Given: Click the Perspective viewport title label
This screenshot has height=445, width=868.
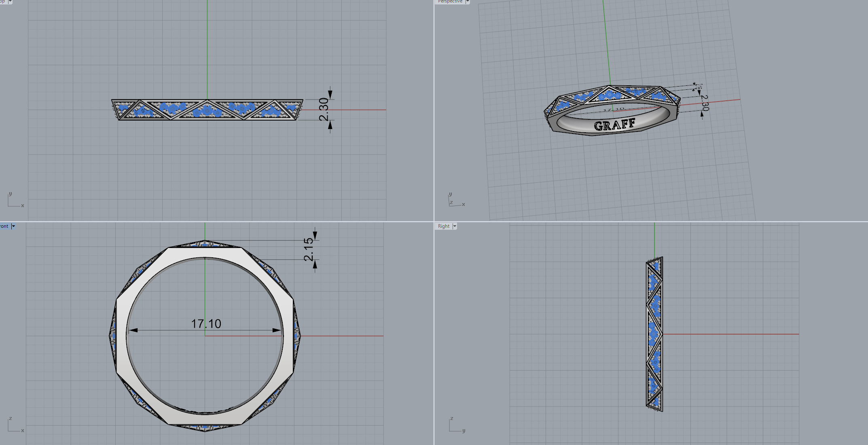Looking at the screenshot, I should click(450, 2).
